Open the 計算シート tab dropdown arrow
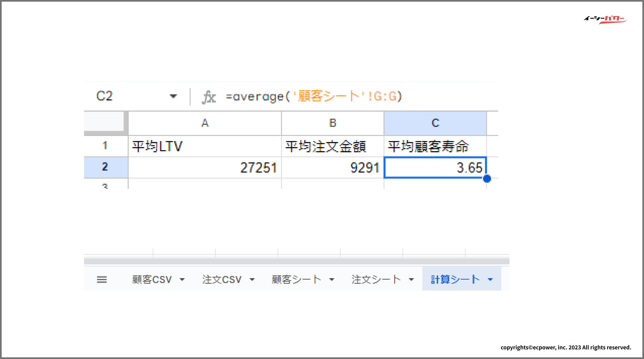Viewport: 644px width, 359px height. 490,280
